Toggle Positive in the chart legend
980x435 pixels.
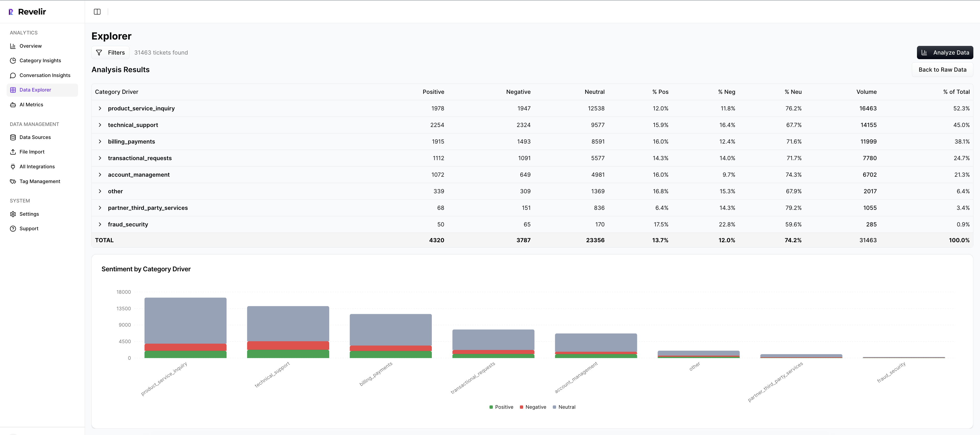point(501,407)
